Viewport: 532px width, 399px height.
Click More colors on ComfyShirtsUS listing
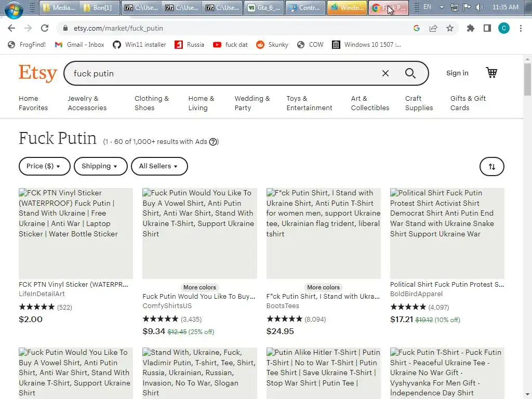[199, 287]
